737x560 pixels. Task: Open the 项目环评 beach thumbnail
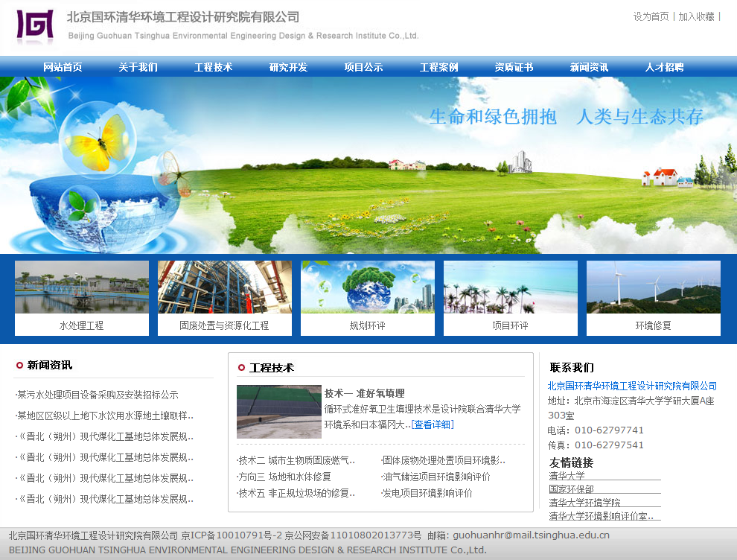click(511, 287)
